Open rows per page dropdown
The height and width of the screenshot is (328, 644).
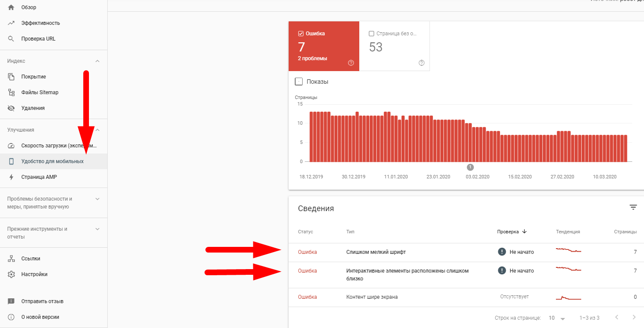[557, 318]
